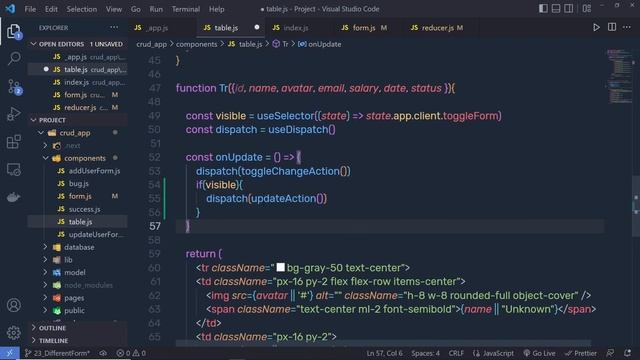Switch to the reducer.js tab

click(438, 28)
